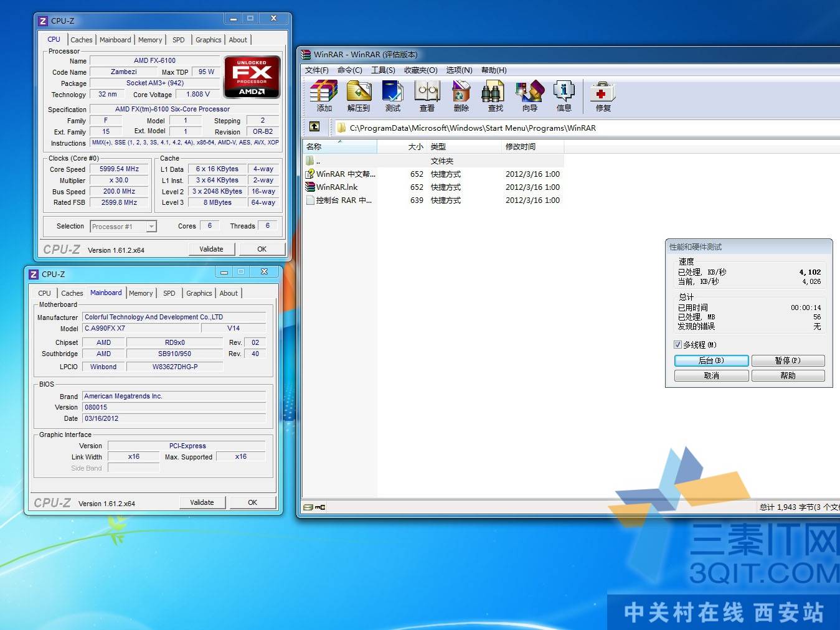
Task: Click the processor Name value AMD FX-6100
Action: (x=154, y=60)
